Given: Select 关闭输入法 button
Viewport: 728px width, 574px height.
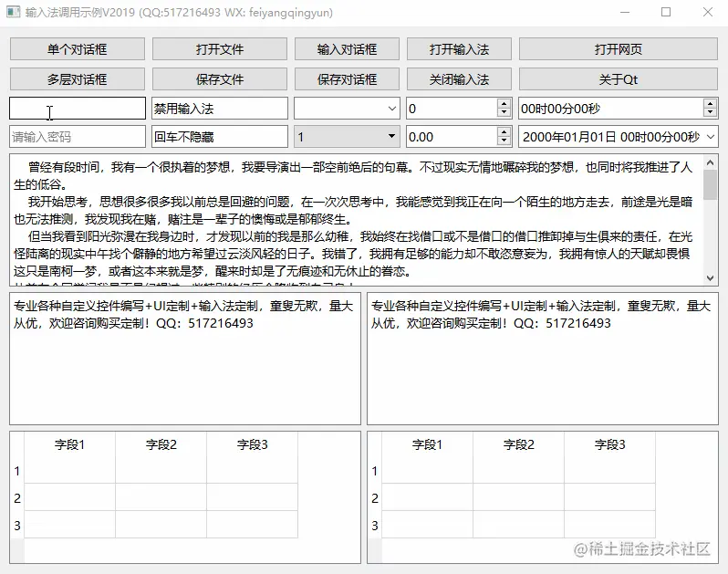Looking at the screenshot, I should tap(459, 79).
